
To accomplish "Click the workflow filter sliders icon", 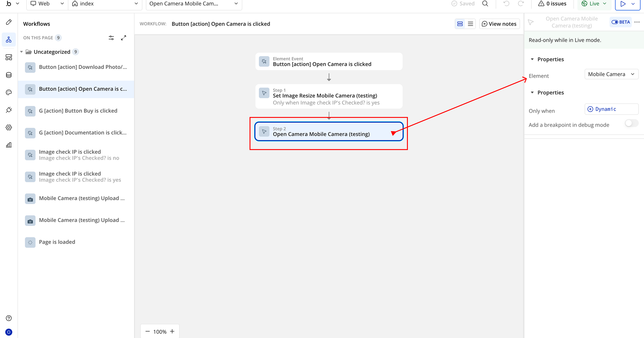I will point(111,38).
